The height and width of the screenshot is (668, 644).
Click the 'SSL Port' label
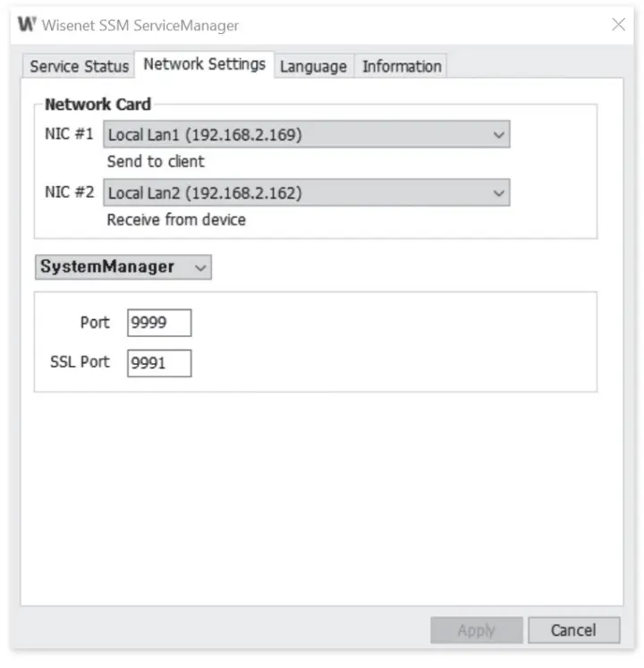coord(80,361)
